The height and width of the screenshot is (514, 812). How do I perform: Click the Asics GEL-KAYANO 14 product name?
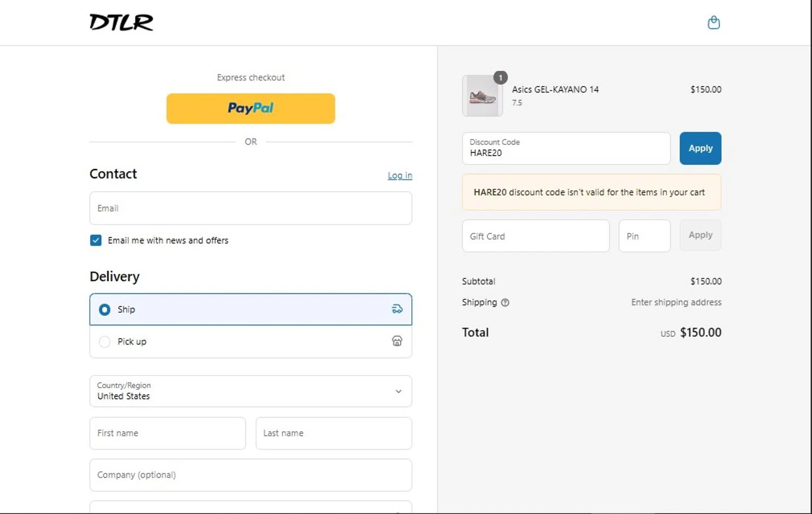[x=555, y=89]
